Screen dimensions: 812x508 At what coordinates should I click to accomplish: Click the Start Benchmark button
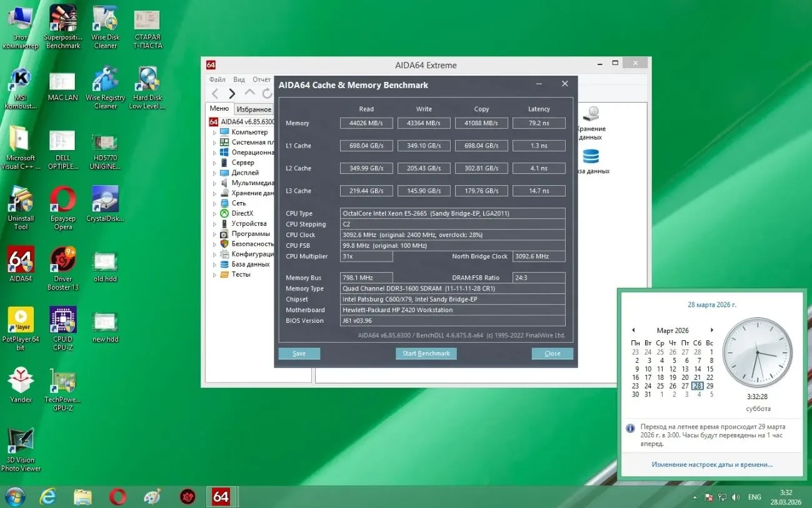(x=426, y=353)
